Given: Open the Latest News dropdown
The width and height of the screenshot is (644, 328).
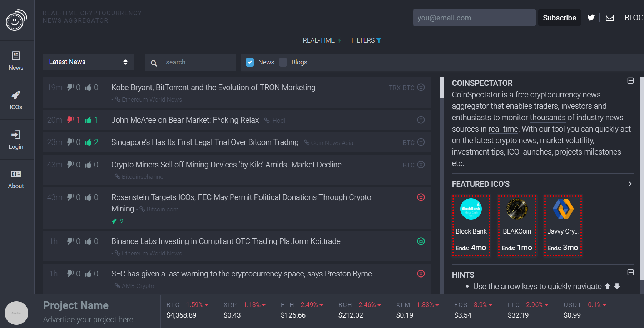Looking at the screenshot, I should click(x=88, y=62).
